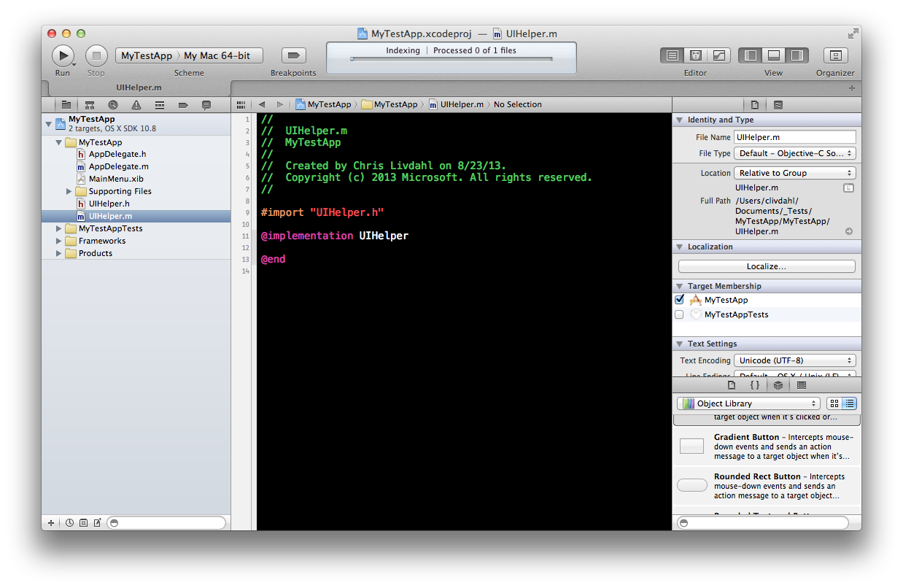The image size is (903, 588).
Task: Collapse the Target Membership section
Action: point(680,286)
